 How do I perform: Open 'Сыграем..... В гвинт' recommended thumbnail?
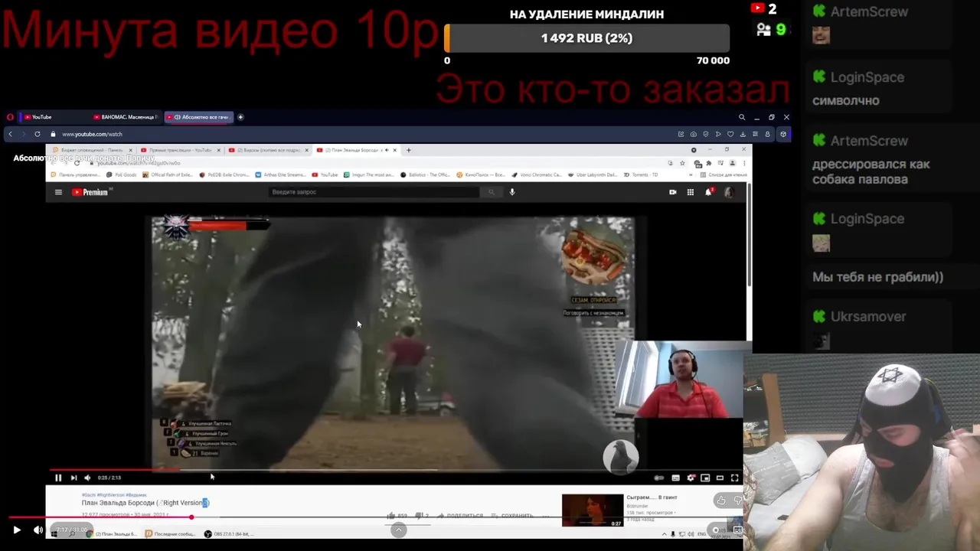(593, 510)
